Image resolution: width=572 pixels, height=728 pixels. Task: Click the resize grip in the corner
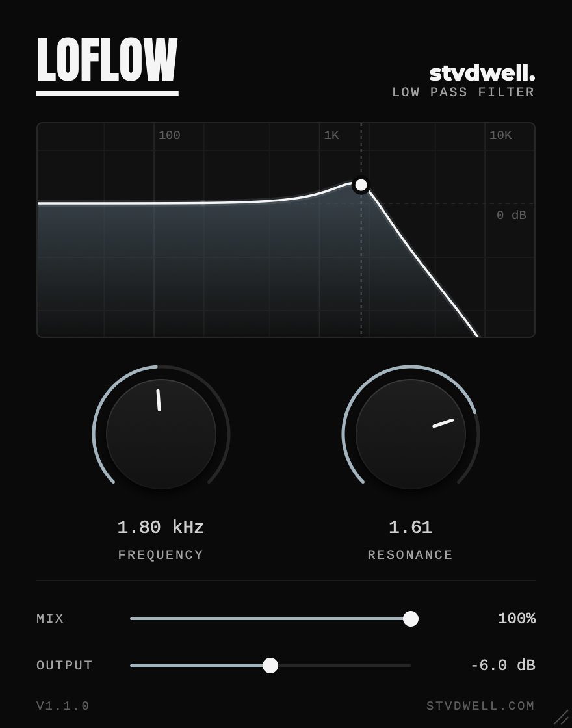pyautogui.click(x=561, y=718)
